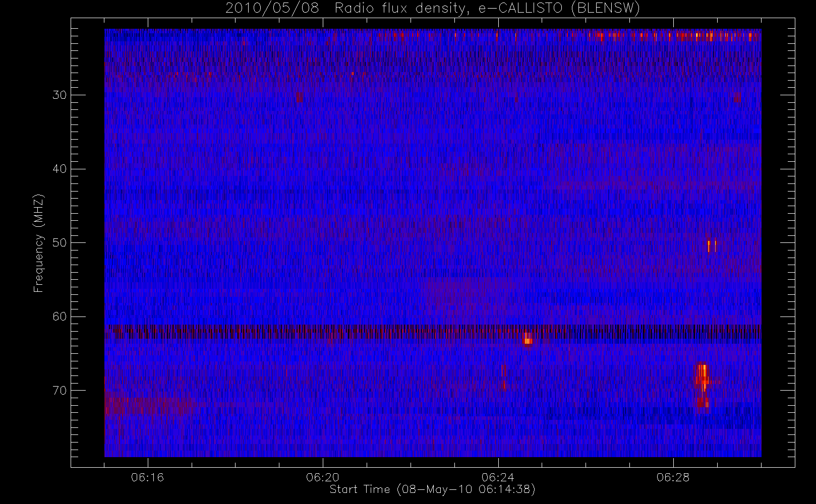Screen dimensions: 816x504
Task: Click the bright burst near 63 MHz after 06:24
Action: point(528,338)
